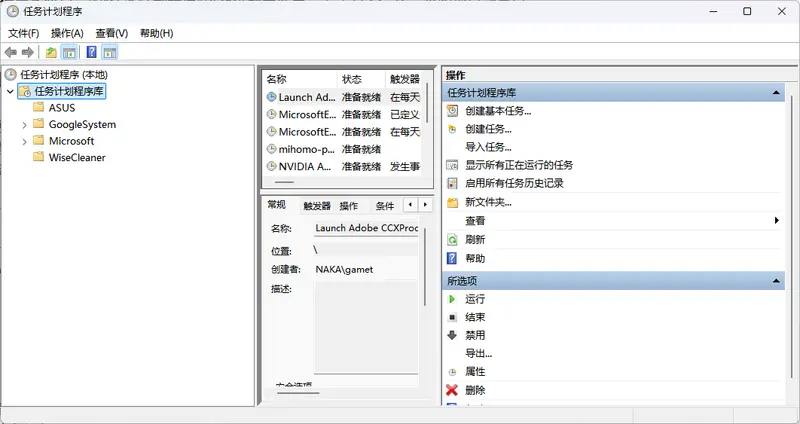
Task: Collapse the 任务计划程序库 tree node
Action: point(10,91)
